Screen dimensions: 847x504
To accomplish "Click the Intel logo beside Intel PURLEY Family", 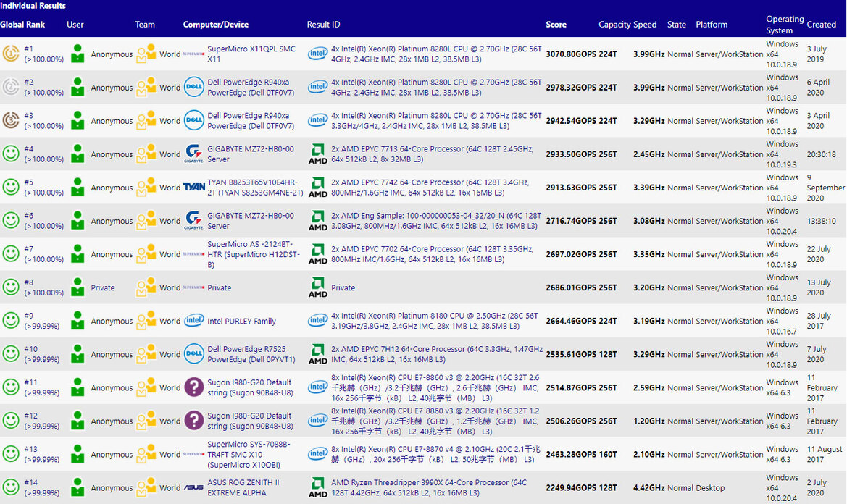I will (194, 321).
